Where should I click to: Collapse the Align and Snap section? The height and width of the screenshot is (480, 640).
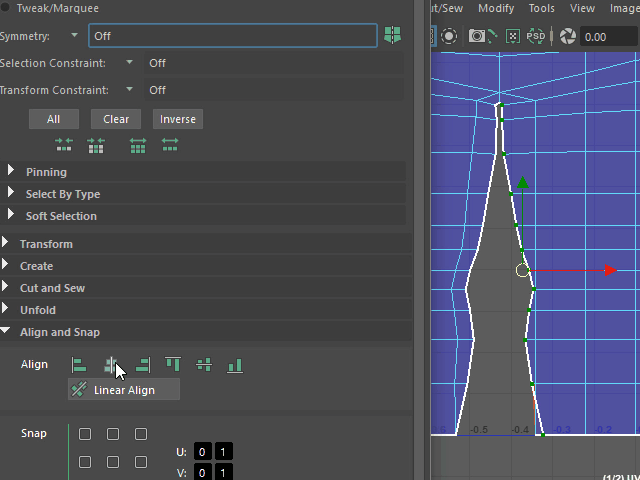coord(59,332)
